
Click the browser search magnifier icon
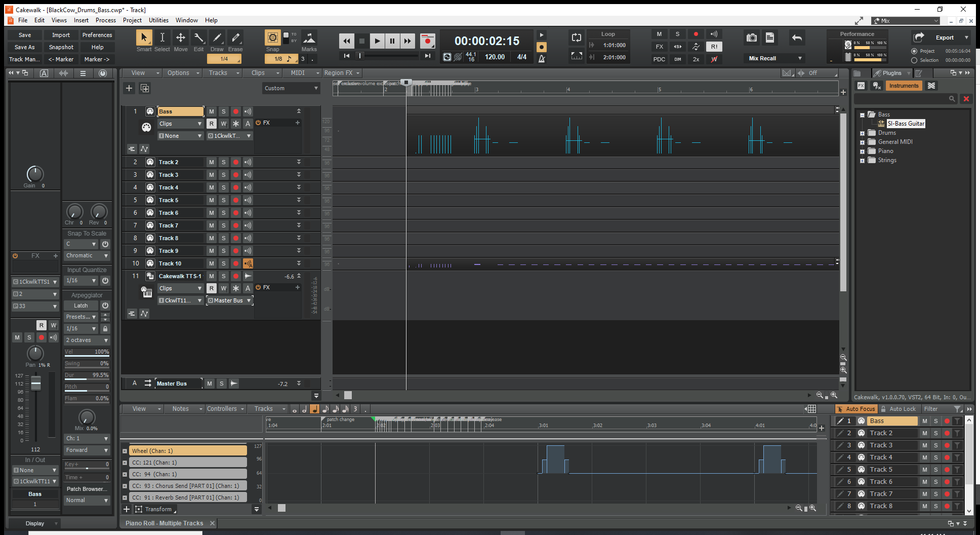(952, 99)
